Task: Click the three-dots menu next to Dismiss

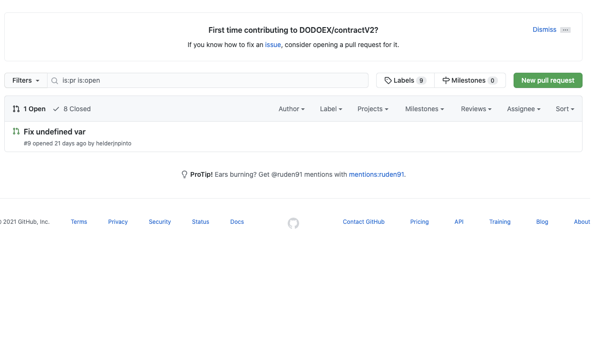Action: pos(565,30)
